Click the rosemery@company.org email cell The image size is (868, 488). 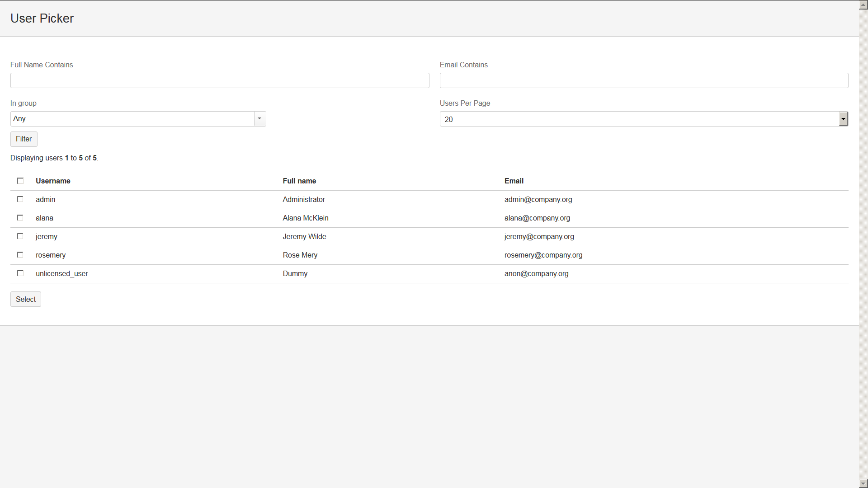coord(543,255)
